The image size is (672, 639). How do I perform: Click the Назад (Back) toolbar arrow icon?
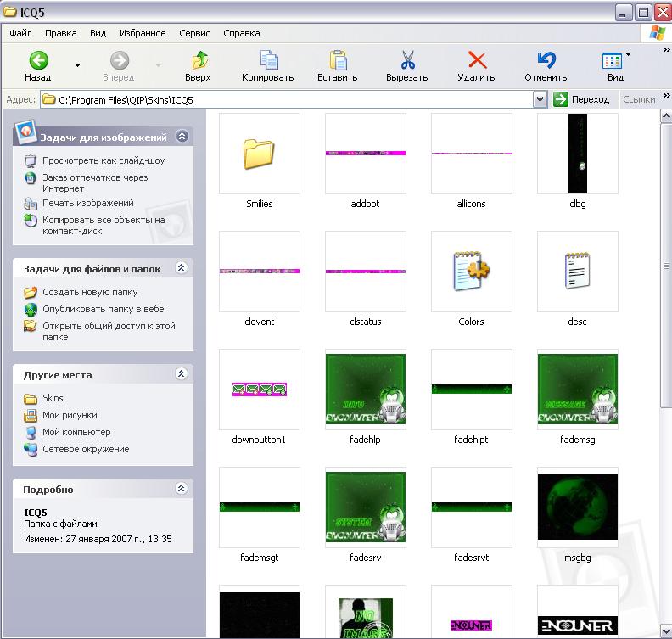point(38,60)
